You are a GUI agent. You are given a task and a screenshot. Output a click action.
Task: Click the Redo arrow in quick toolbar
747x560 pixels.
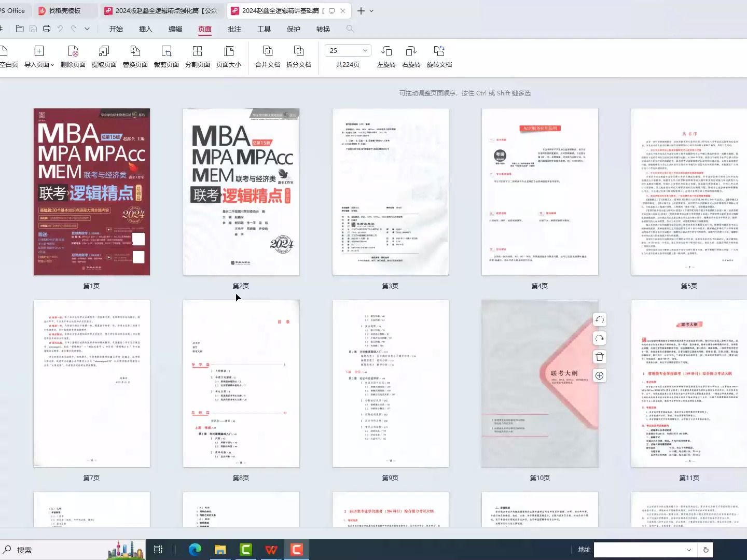(x=74, y=29)
